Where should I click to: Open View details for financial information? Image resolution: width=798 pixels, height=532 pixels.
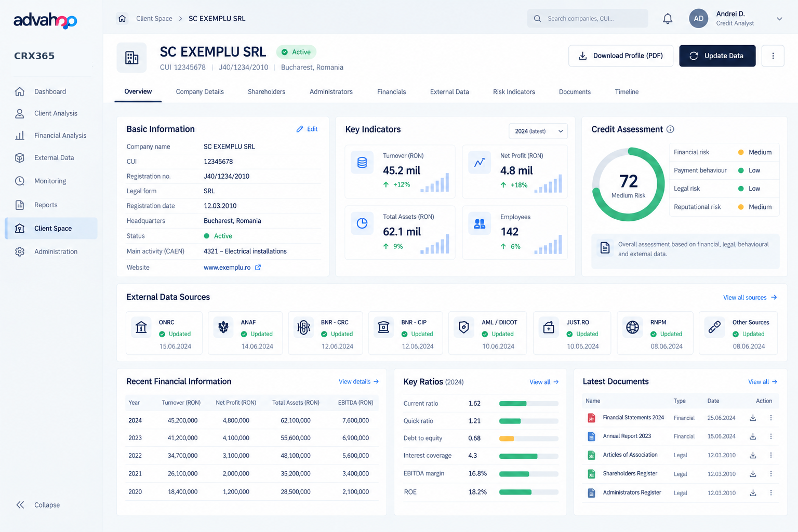(359, 382)
